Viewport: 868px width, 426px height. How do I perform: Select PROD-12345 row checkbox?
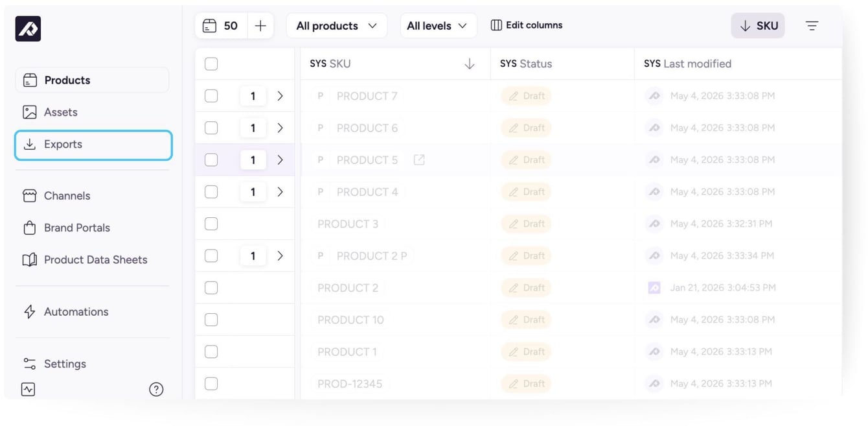[211, 384]
